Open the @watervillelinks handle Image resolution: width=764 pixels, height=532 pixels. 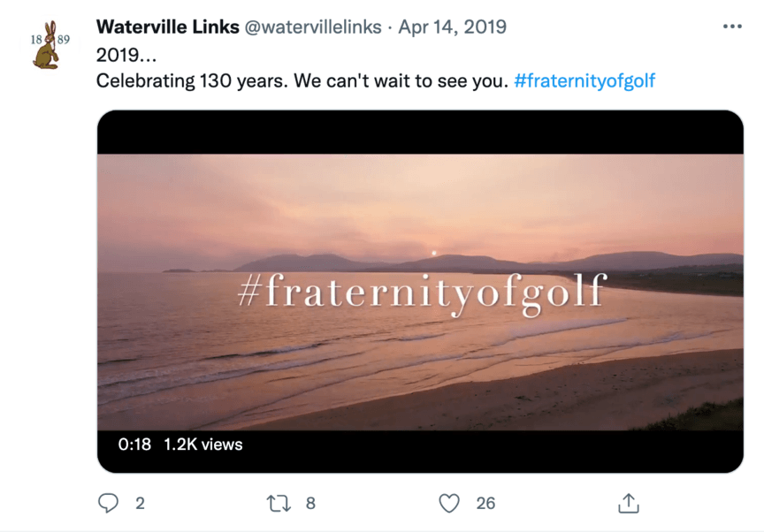point(313,27)
